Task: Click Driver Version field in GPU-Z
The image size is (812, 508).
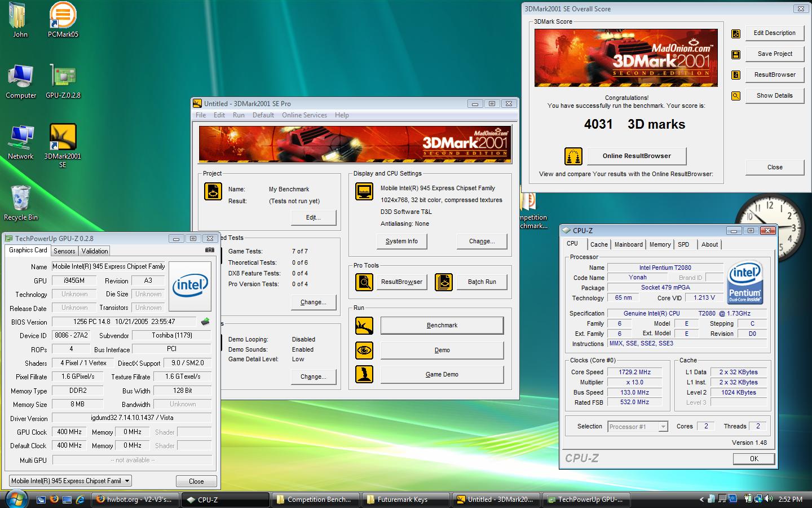Action: 132,418
